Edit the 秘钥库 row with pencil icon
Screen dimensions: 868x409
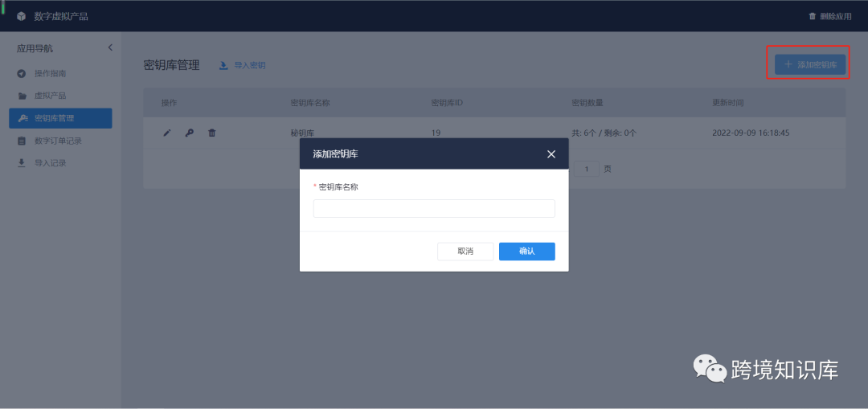[167, 133]
